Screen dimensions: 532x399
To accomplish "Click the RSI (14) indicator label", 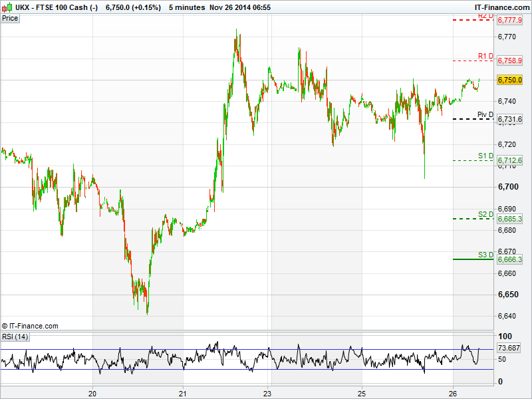I will (15, 336).
